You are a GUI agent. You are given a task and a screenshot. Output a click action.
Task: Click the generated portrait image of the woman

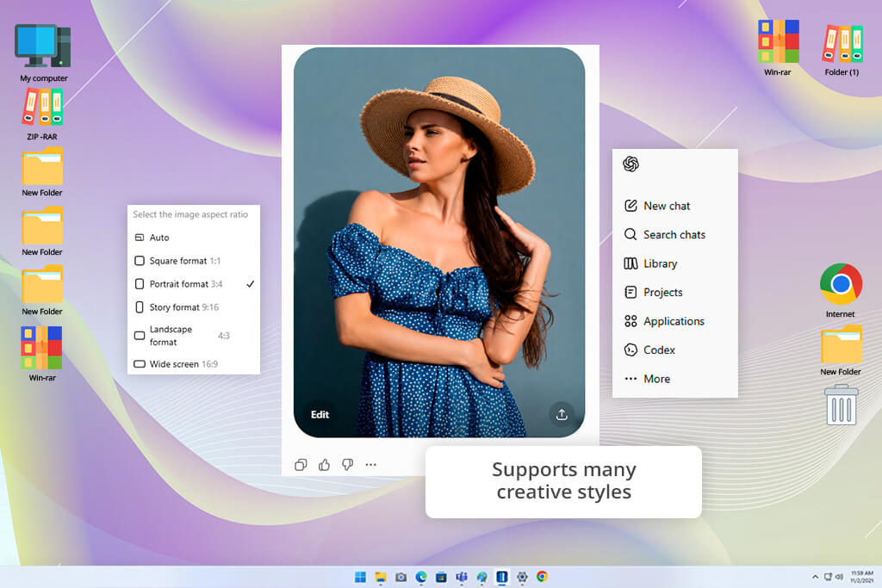tap(439, 242)
